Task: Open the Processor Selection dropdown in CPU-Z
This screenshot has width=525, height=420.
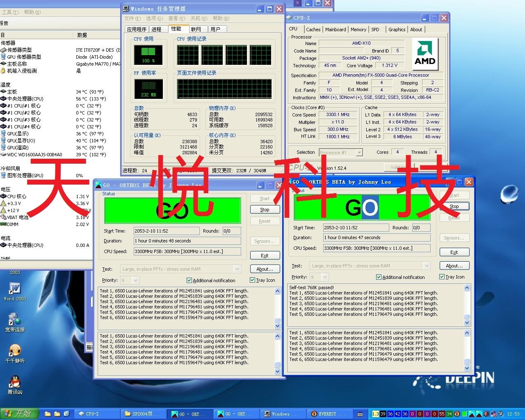Action: point(359,153)
